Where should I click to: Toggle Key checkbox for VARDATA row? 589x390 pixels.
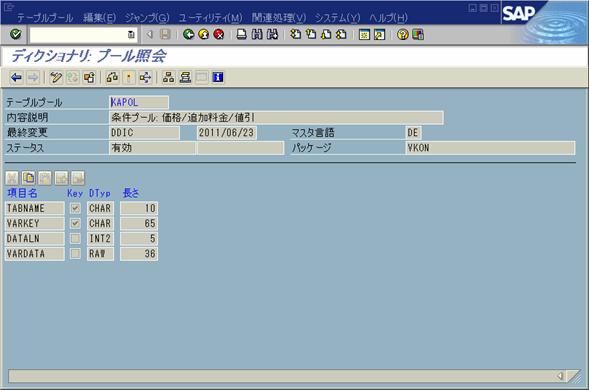[x=75, y=254]
